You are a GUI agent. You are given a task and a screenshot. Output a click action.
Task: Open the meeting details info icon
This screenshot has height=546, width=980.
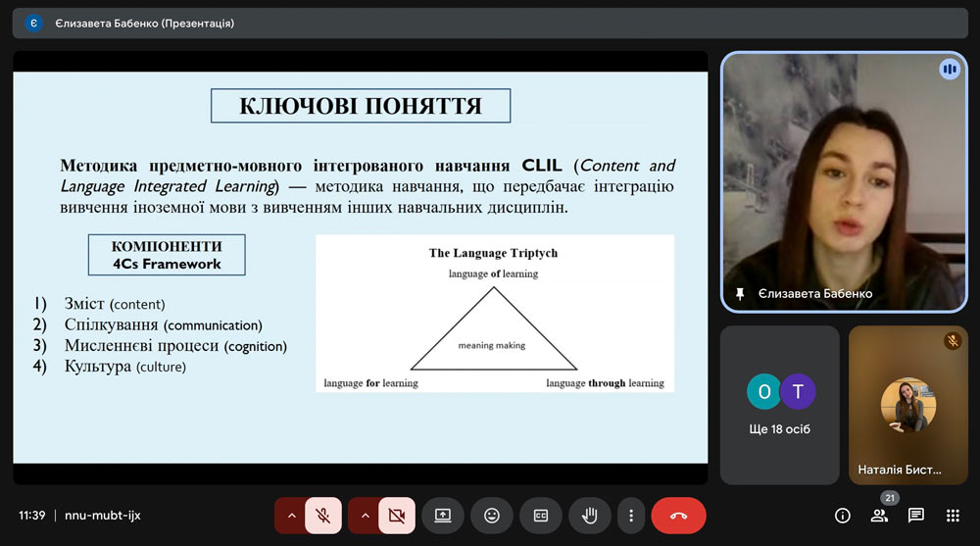842,516
